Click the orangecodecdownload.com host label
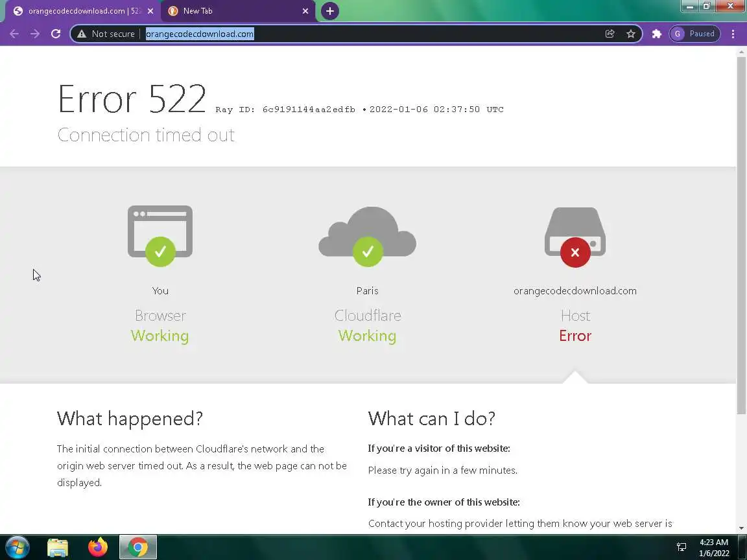This screenshot has width=747, height=560. 575,290
